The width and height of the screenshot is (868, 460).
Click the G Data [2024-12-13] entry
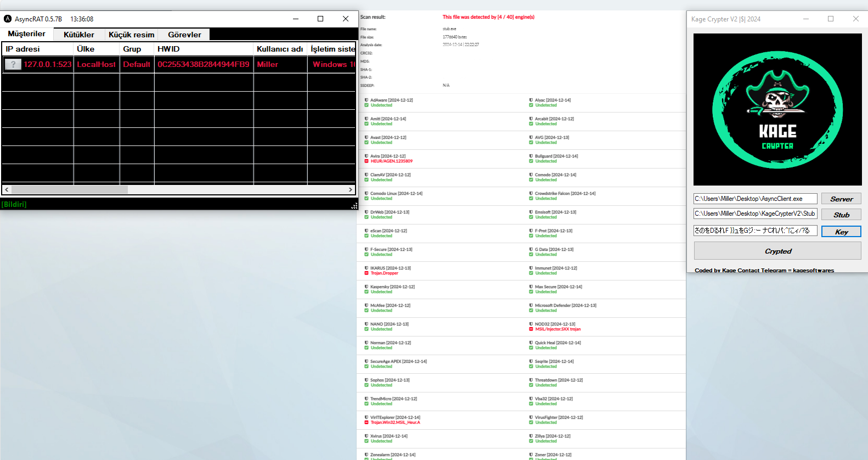pyautogui.click(x=554, y=249)
